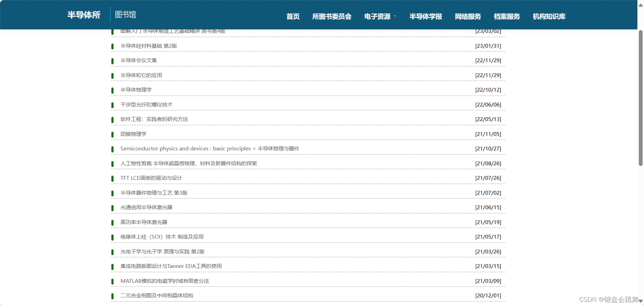
Task: Open 软件工程：实践者的研究方法 link
Action: click(154, 119)
